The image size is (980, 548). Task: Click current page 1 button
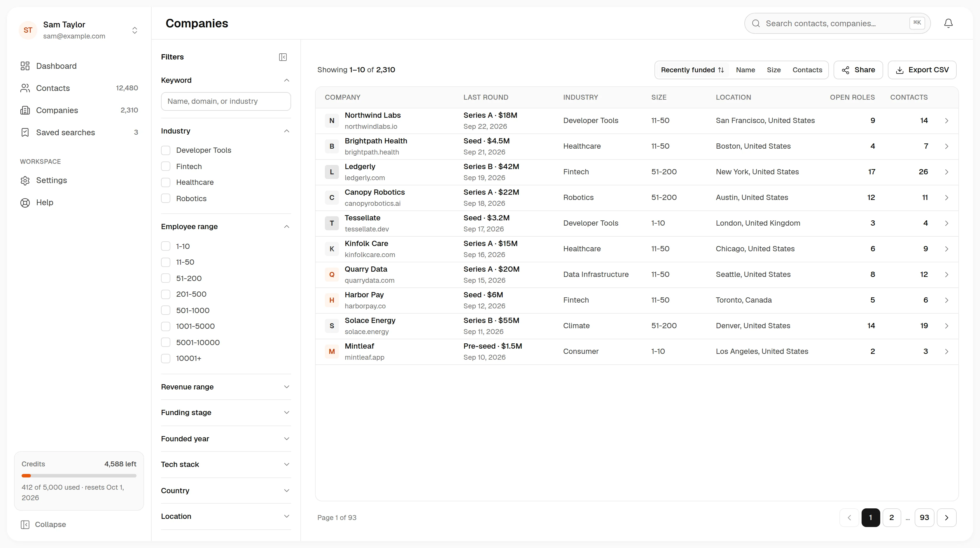coord(870,518)
